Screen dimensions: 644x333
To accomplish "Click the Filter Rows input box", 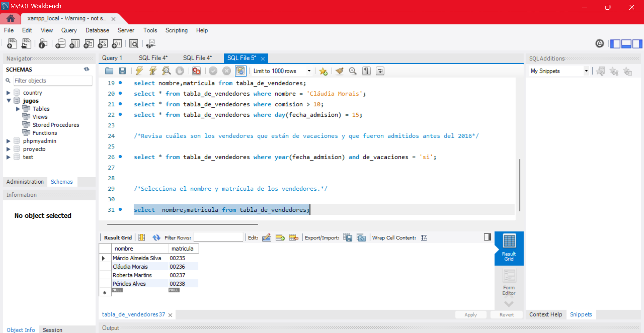I will [218, 238].
